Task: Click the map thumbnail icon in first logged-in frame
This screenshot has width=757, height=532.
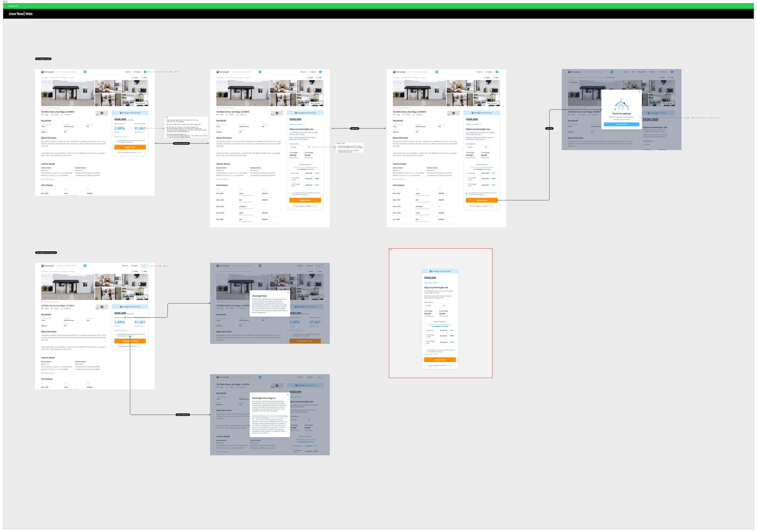Action: [102, 113]
